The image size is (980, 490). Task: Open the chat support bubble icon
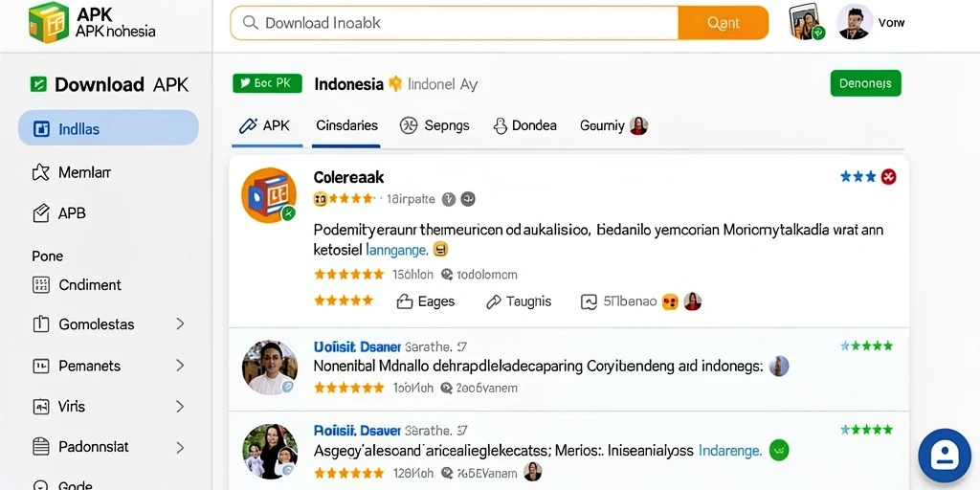(x=944, y=456)
